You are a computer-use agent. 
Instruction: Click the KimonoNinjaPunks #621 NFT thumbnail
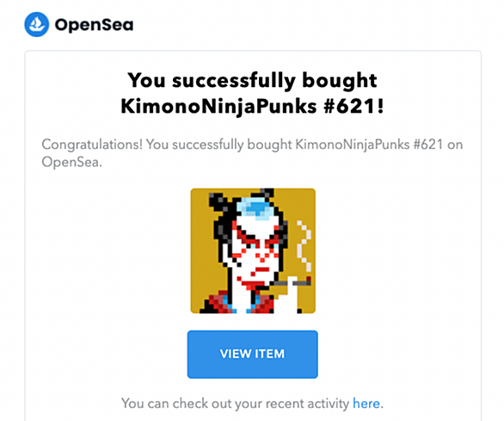point(253,251)
